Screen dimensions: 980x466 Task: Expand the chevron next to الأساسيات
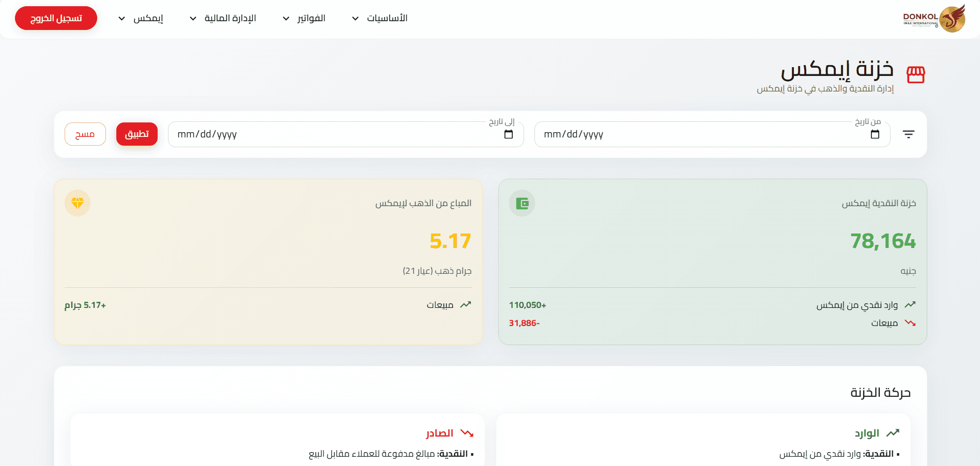[355, 19]
